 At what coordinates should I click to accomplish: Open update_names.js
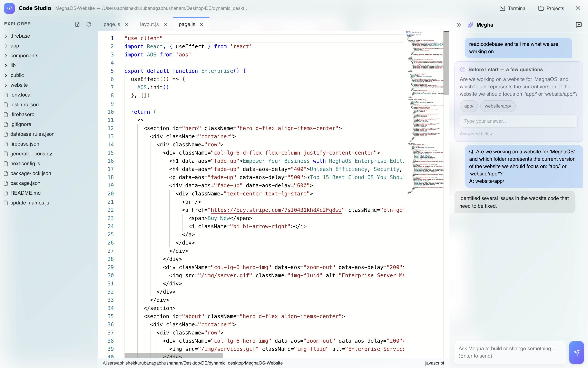(x=49, y=203)
